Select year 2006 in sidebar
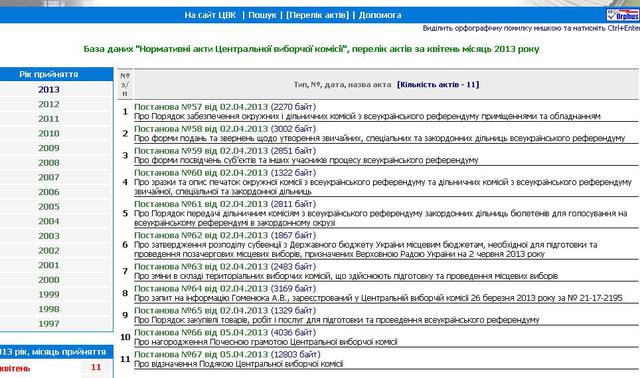The height and width of the screenshot is (378, 640). (49, 192)
